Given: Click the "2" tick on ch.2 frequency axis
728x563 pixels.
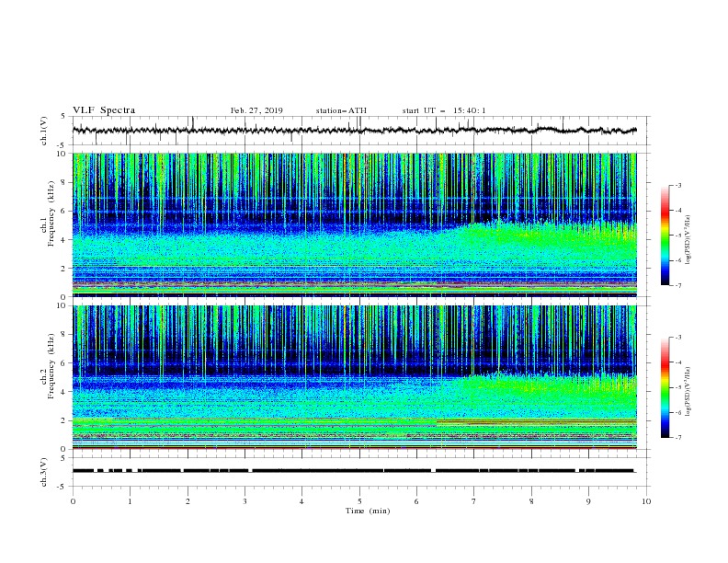Looking at the screenshot, I should click(65, 420).
